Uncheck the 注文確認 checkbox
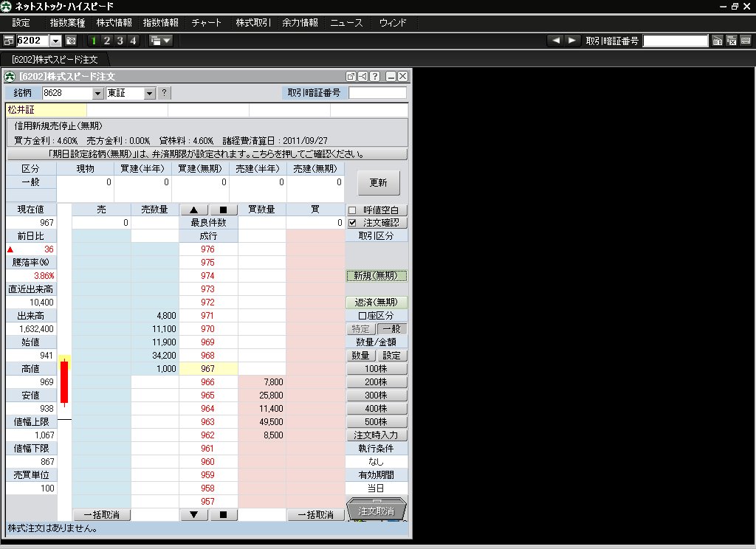Image resolution: width=756 pixels, height=549 pixels. pos(351,223)
